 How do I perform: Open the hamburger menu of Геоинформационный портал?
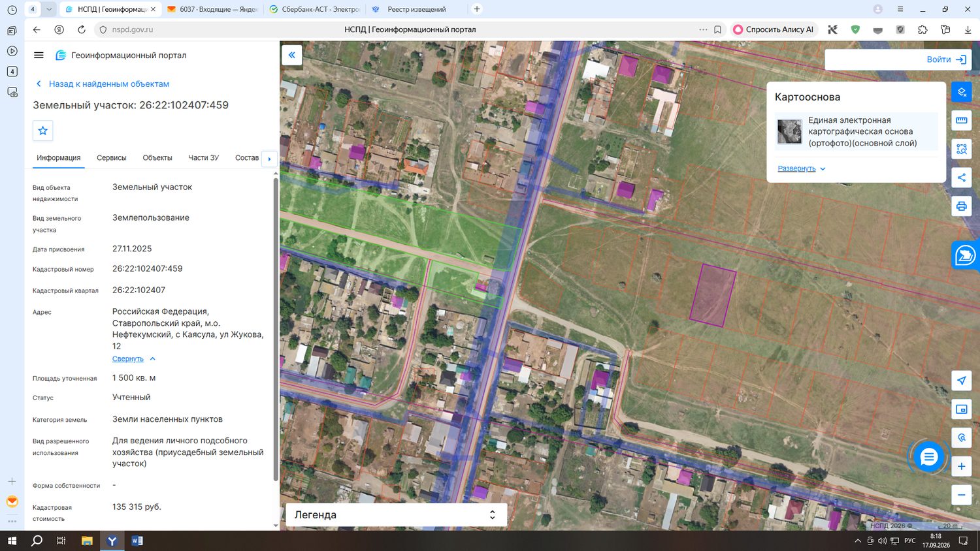(x=39, y=55)
